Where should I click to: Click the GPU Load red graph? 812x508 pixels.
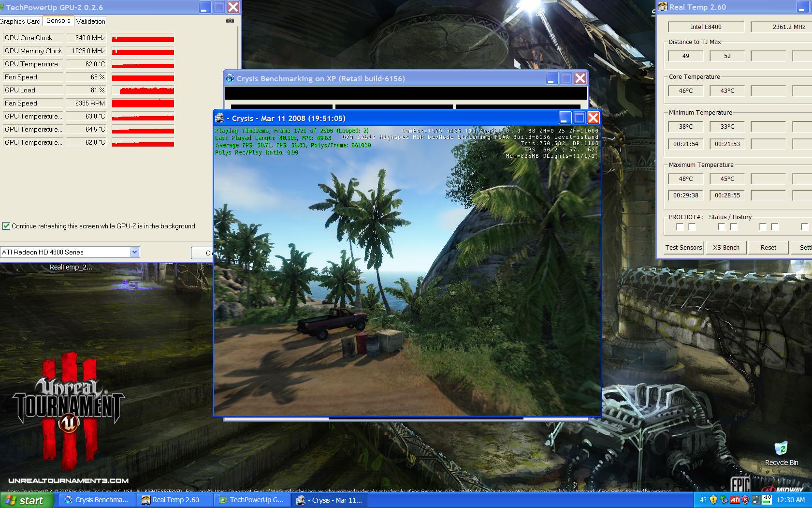click(143, 90)
